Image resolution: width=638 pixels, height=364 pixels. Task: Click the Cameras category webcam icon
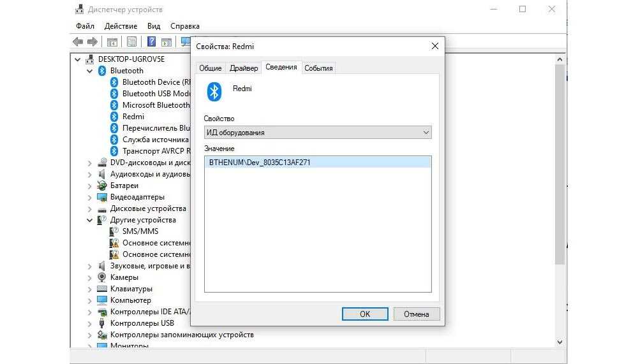(x=102, y=277)
